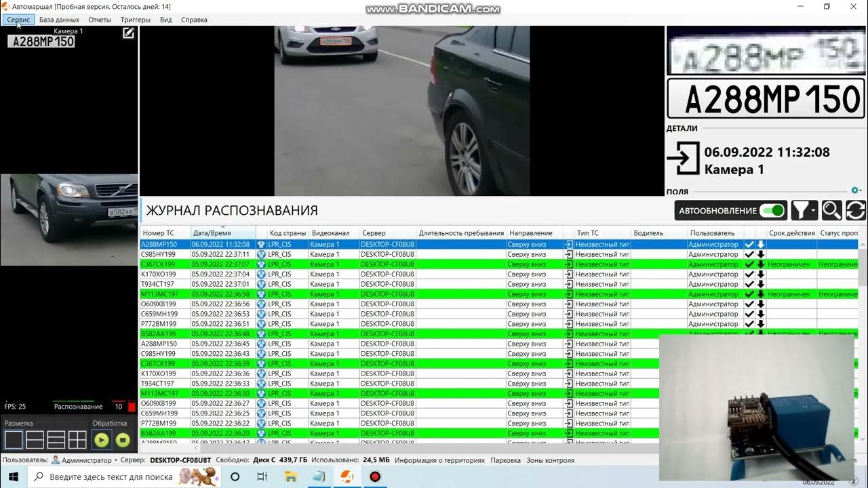Screen dimensions: 868x488
Task: Select the two-row split layout icon
Action: click(x=35, y=440)
